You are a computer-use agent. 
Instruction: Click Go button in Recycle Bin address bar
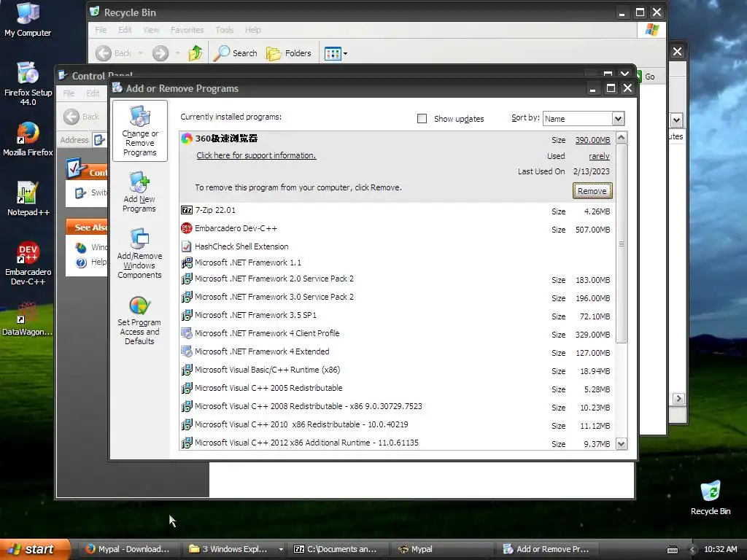click(646, 76)
